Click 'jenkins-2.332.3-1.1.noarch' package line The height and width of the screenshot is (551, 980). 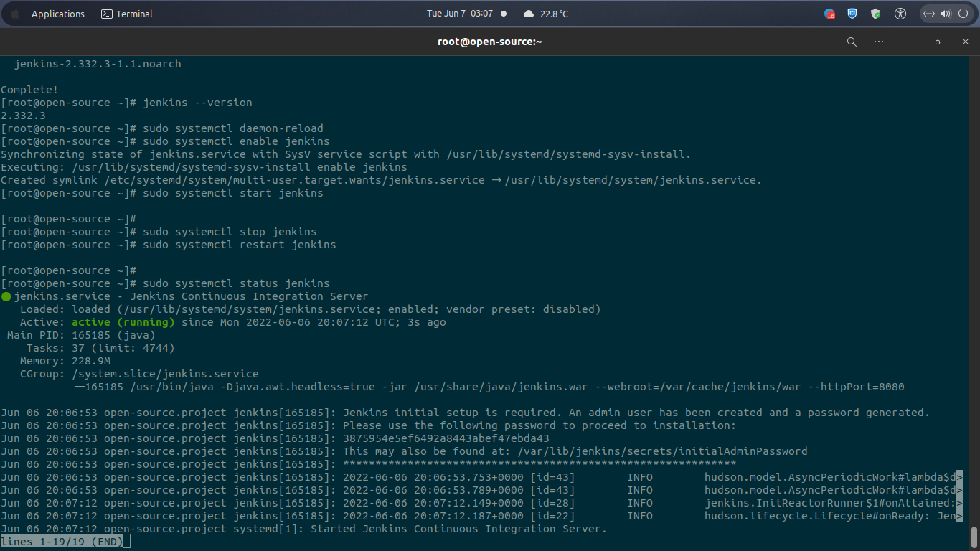point(98,64)
